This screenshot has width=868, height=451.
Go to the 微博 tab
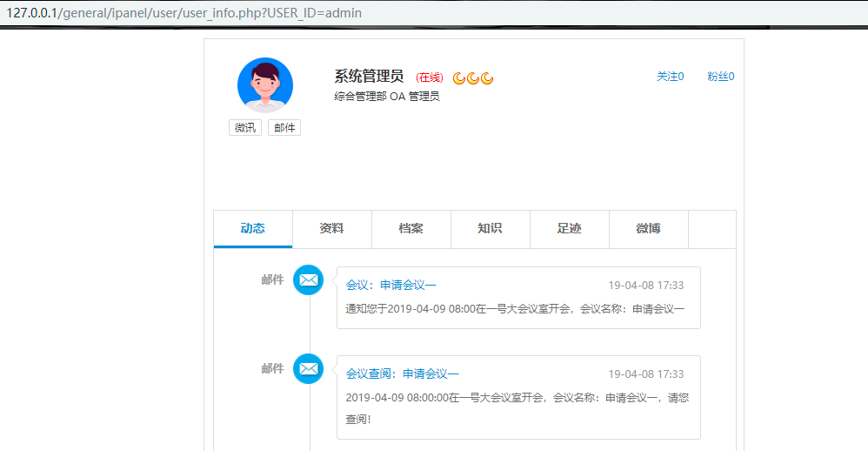point(648,229)
